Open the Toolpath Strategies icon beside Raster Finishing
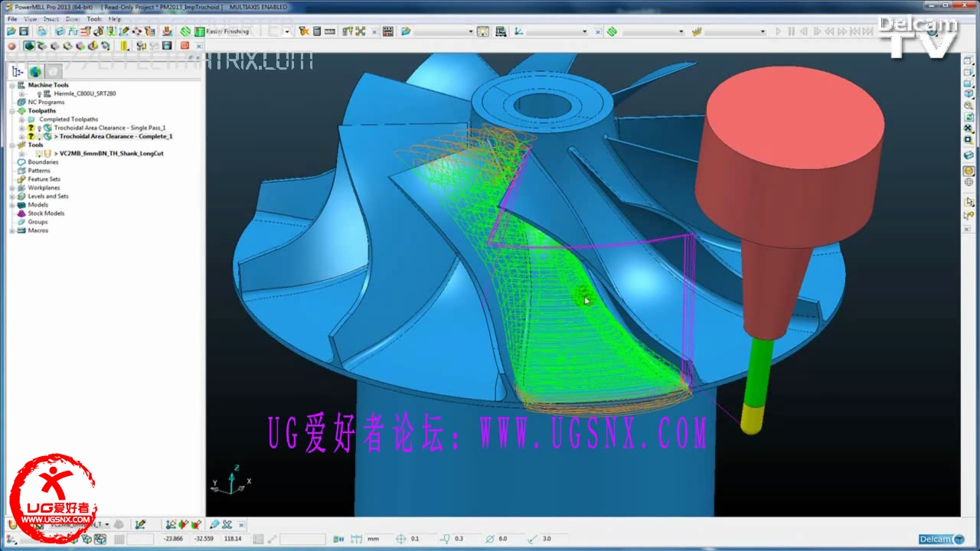Image resolution: width=980 pixels, height=551 pixels. [x=185, y=31]
